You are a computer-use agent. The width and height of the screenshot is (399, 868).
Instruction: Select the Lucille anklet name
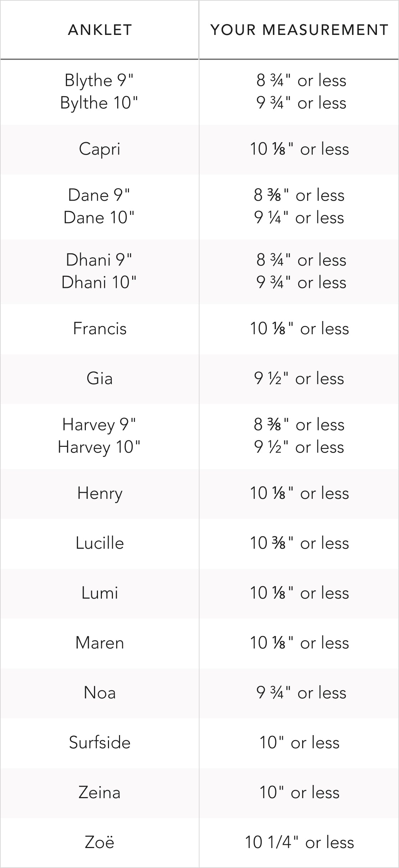pos(100,543)
